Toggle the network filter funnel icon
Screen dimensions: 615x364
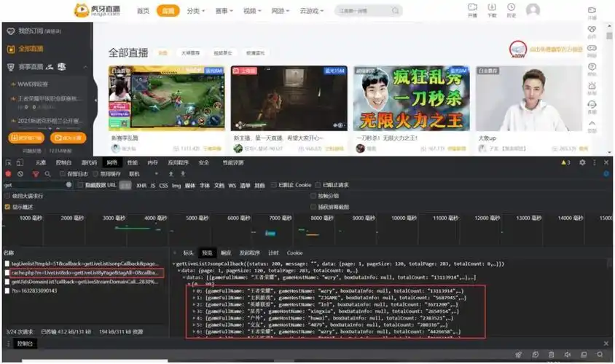(x=35, y=174)
